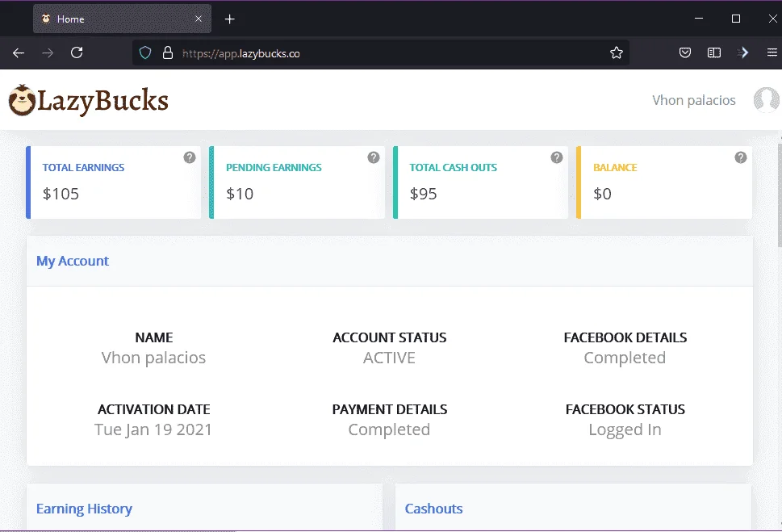Click Vhon palacios under the NAME label
782x532 pixels.
[x=153, y=358]
